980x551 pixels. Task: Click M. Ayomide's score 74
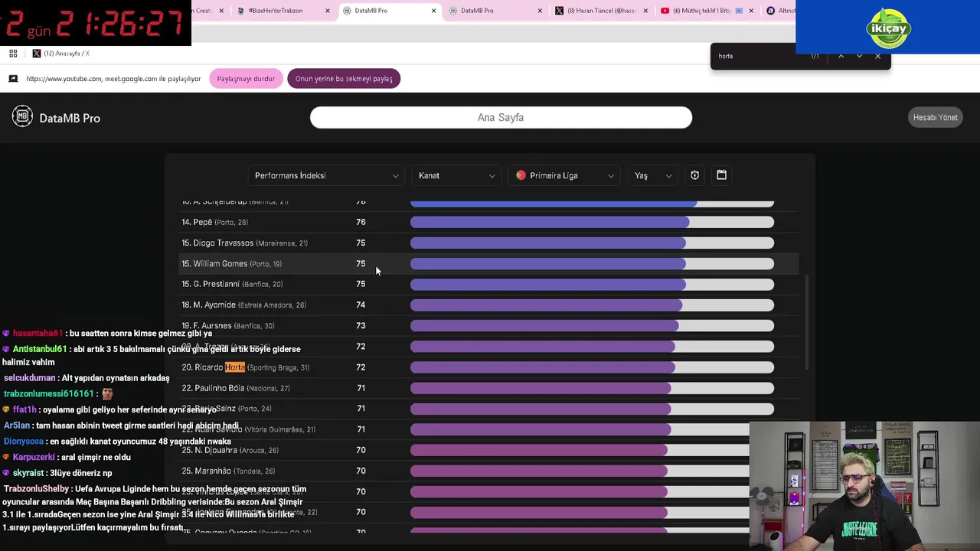tap(361, 305)
